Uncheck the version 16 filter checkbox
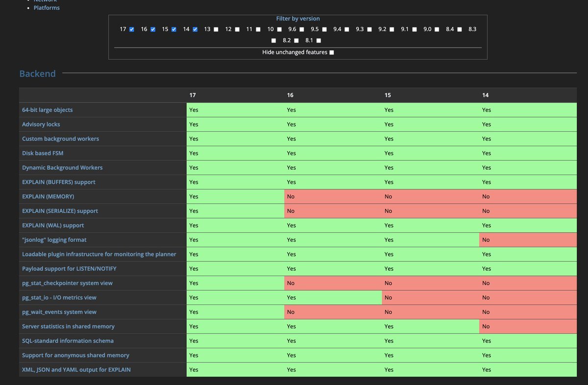 click(x=153, y=29)
